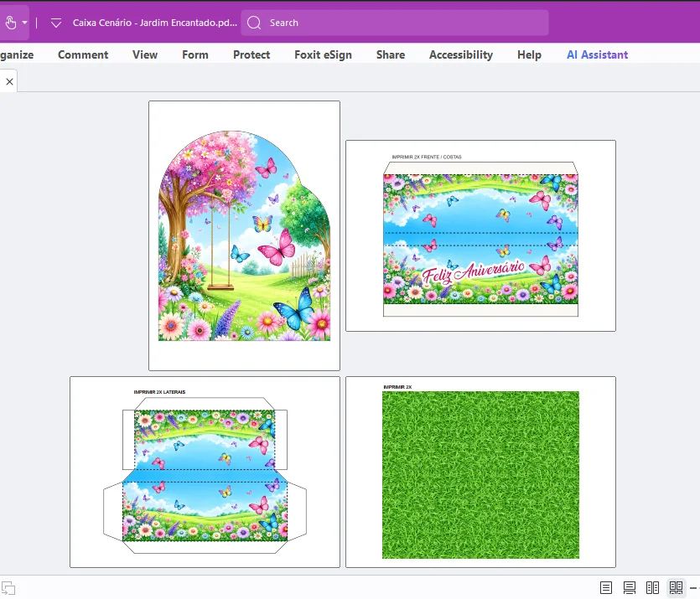Open the quick access toolbar customize arrow

(56, 23)
